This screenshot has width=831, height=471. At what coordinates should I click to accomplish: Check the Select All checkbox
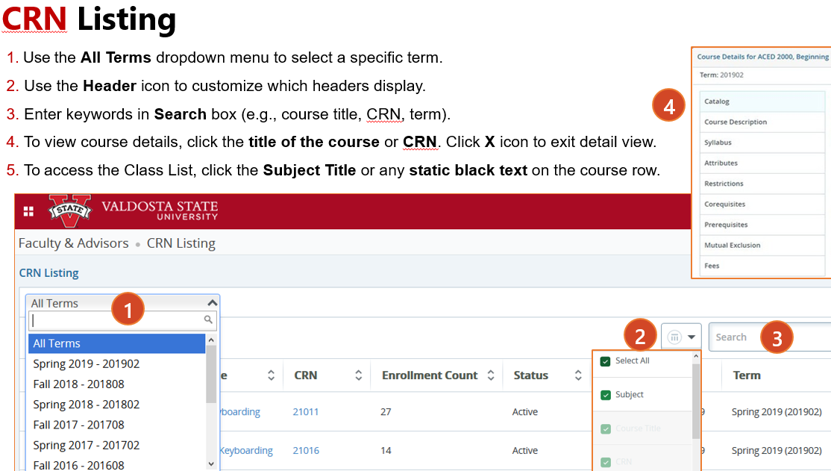(605, 361)
